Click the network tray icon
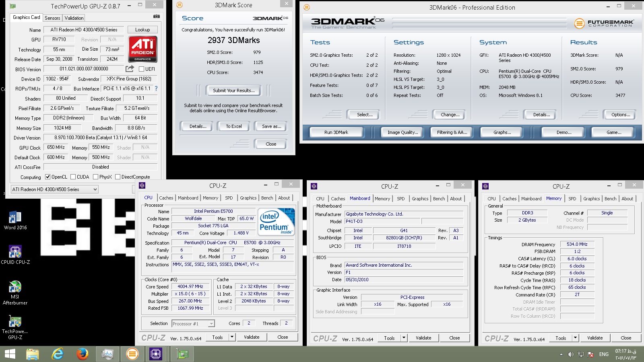Viewport: 644px width, 362px height. point(581,354)
